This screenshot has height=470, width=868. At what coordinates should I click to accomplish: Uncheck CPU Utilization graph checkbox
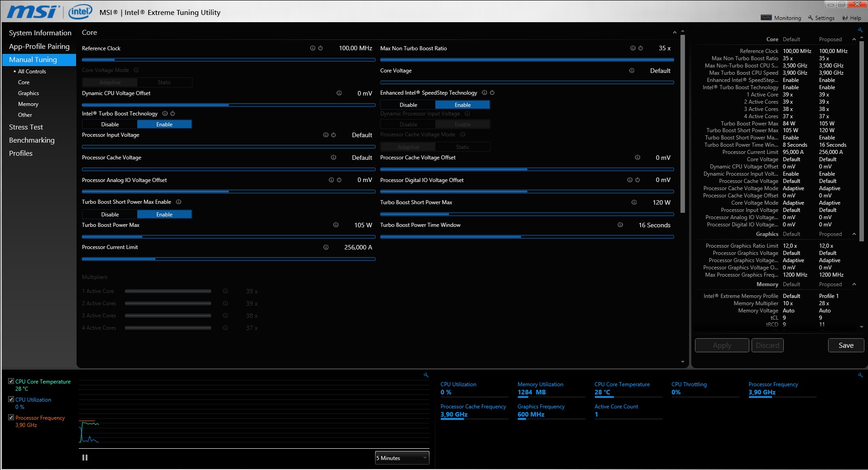11,399
